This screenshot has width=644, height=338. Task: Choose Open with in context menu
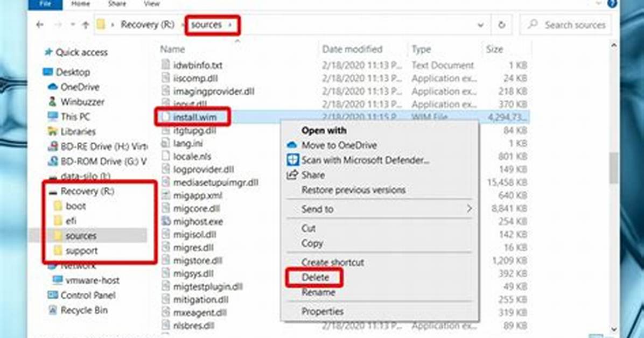[324, 131]
